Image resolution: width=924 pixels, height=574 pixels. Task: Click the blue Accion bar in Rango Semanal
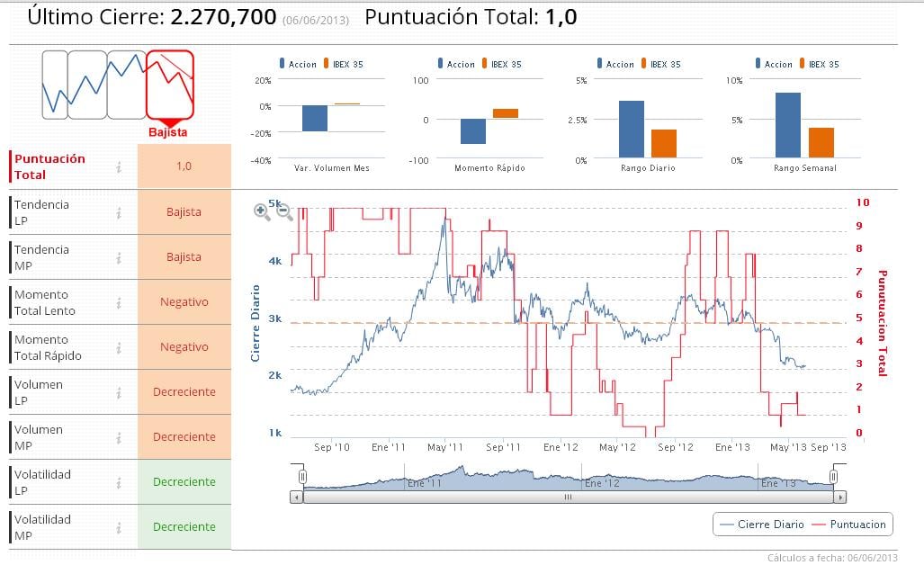tap(788, 125)
